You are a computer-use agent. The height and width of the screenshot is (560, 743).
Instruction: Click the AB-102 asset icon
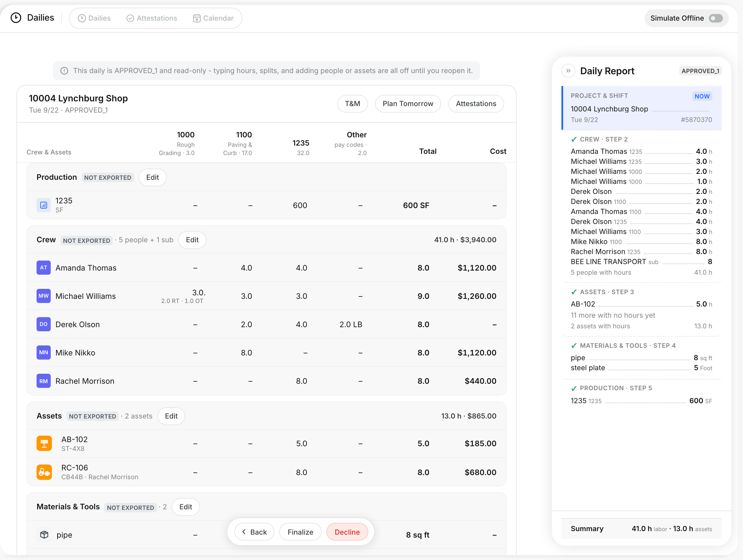tap(44, 444)
